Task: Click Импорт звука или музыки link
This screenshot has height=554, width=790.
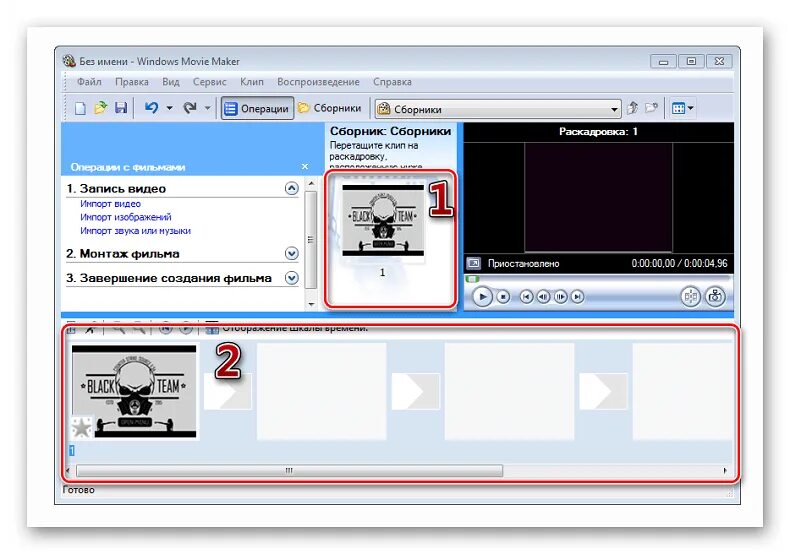Action: click(136, 231)
